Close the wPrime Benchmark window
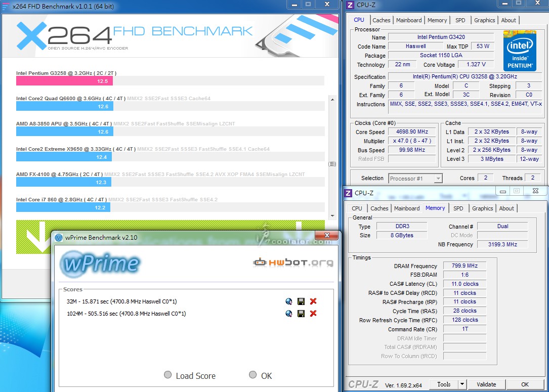 point(327,235)
